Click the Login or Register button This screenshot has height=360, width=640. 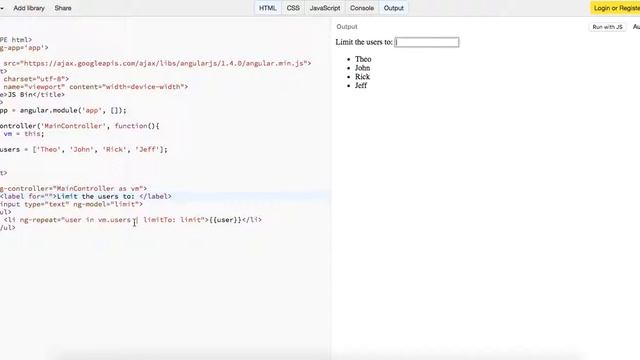click(x=615, y=8)
